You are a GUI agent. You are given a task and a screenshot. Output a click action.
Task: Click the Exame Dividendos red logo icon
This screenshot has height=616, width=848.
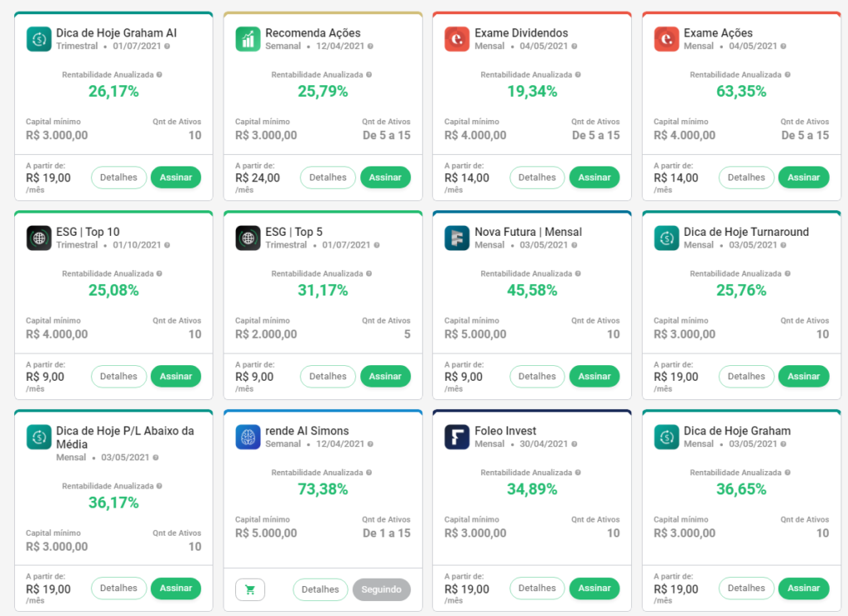(457, 39)
